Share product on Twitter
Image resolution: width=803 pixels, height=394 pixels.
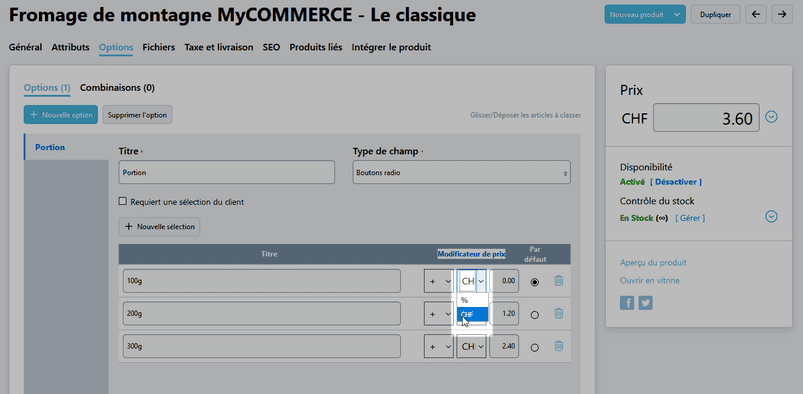coord(645,303)
